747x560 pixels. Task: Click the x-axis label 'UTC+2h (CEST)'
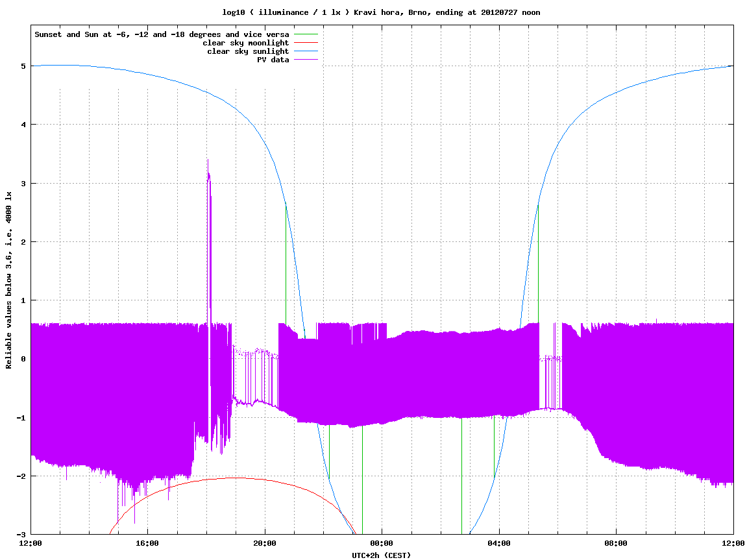click(x=381, y=555)
